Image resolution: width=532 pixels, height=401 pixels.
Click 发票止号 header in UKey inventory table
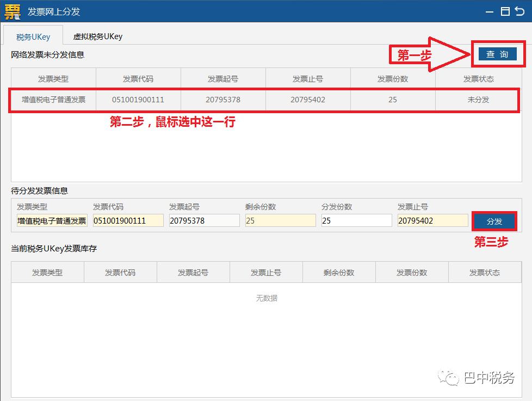[x=266, y=273]
